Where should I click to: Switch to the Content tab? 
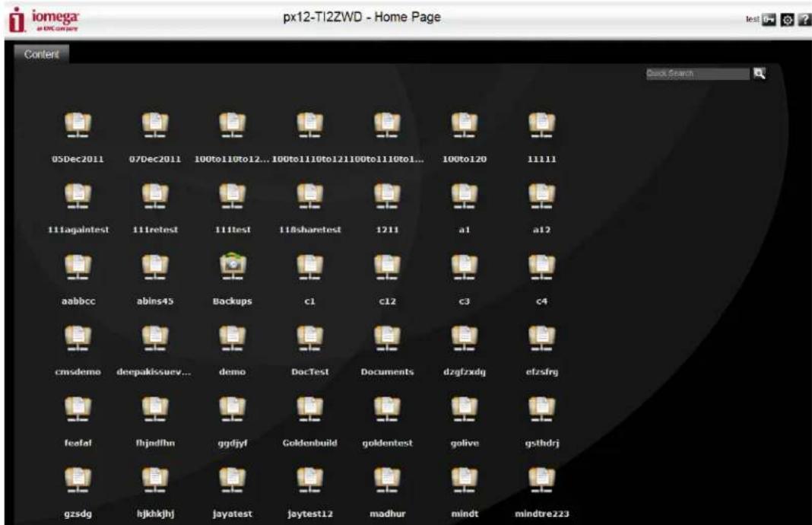point(41,55)
